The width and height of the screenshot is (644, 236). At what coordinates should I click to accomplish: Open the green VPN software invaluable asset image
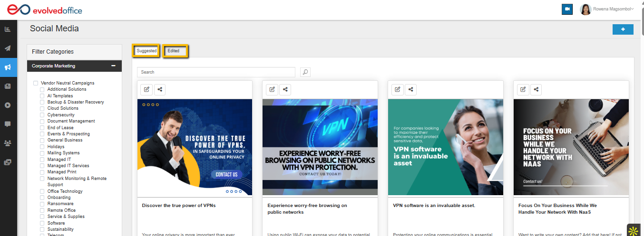click(x=446, y=147)
